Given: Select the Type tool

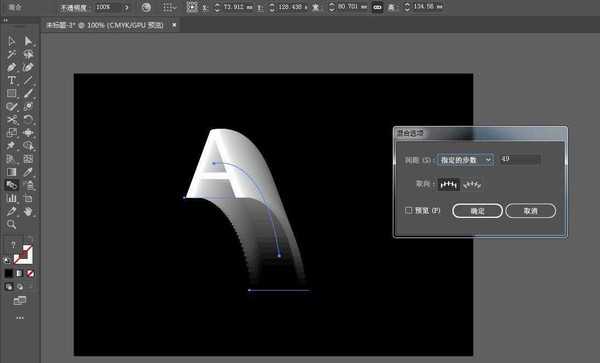Looking at the screenshot, I should tap(11, 80).
